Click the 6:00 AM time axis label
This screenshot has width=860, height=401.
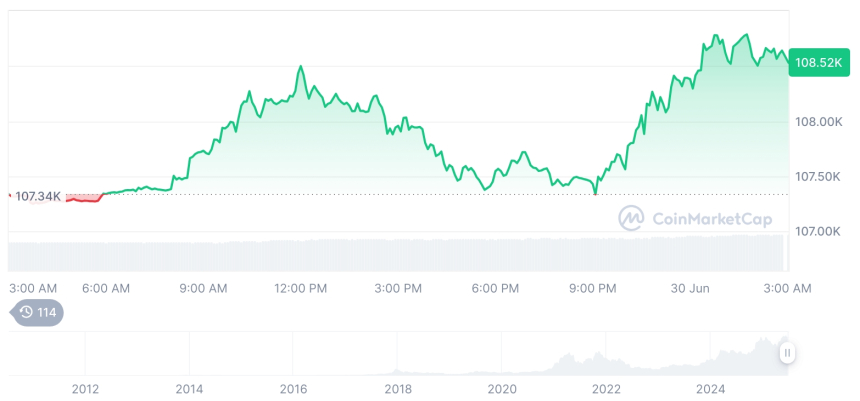pos(105,288)
